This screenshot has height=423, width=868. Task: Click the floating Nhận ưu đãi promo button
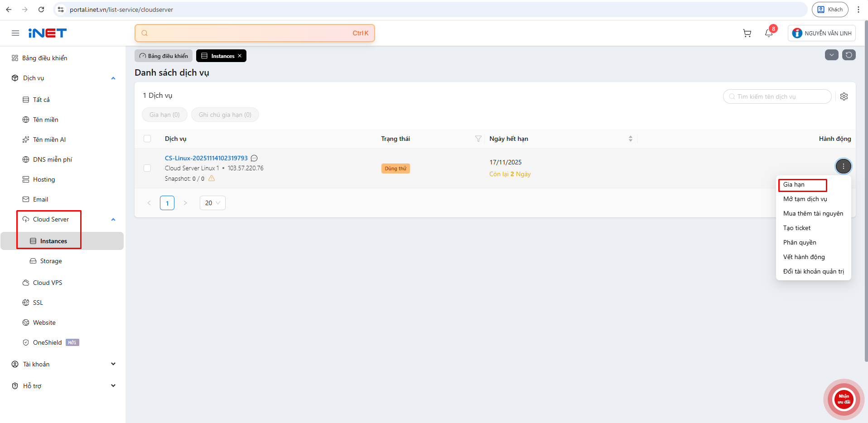point(844,399)
